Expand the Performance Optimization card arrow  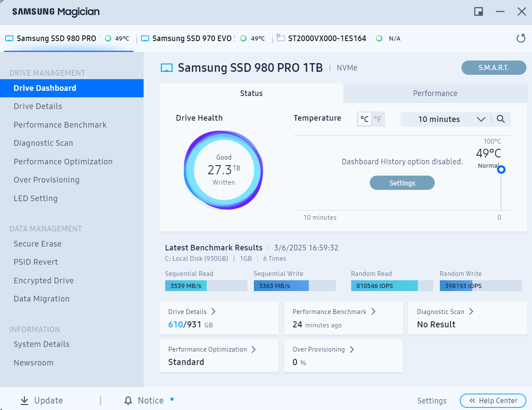coord(254,349)
